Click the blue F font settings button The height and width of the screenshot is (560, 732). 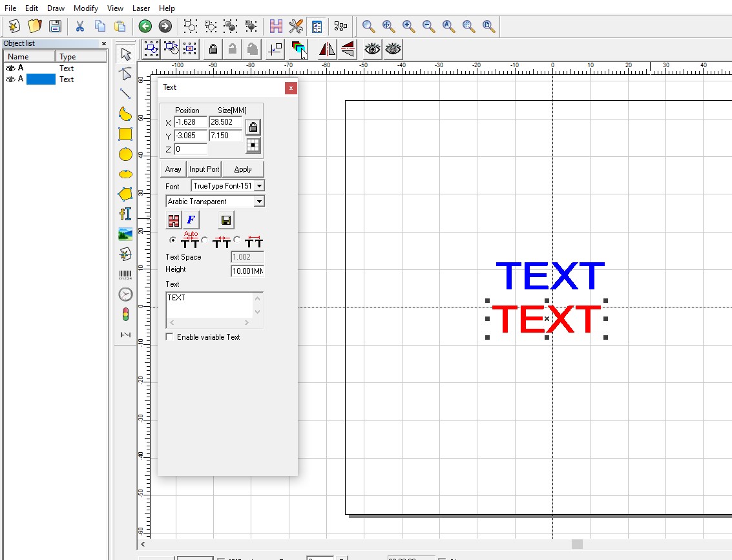tap(191, 220)
